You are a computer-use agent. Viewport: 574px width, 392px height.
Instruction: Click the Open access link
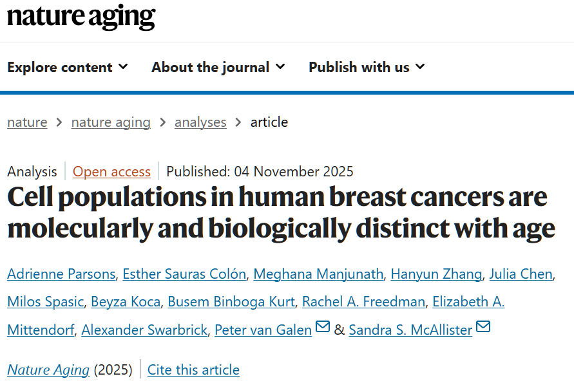click(111, 172)
